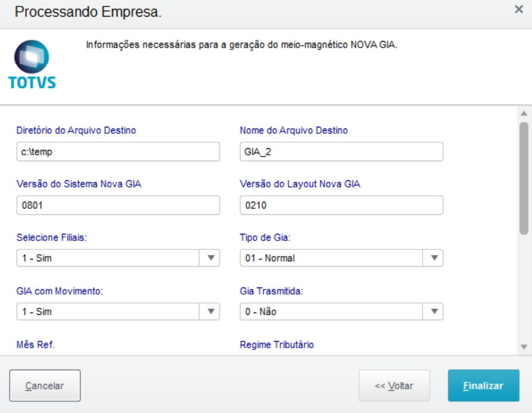Image resolution: width=532 pixels, height=413 pixels.
Task: Click the Finalizar button
Action: coord(483,386)
